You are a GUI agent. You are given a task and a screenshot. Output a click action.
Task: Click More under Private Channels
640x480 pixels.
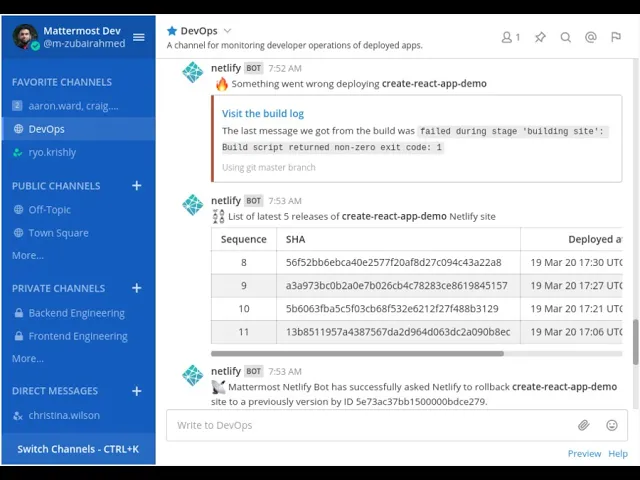[28, 359]
